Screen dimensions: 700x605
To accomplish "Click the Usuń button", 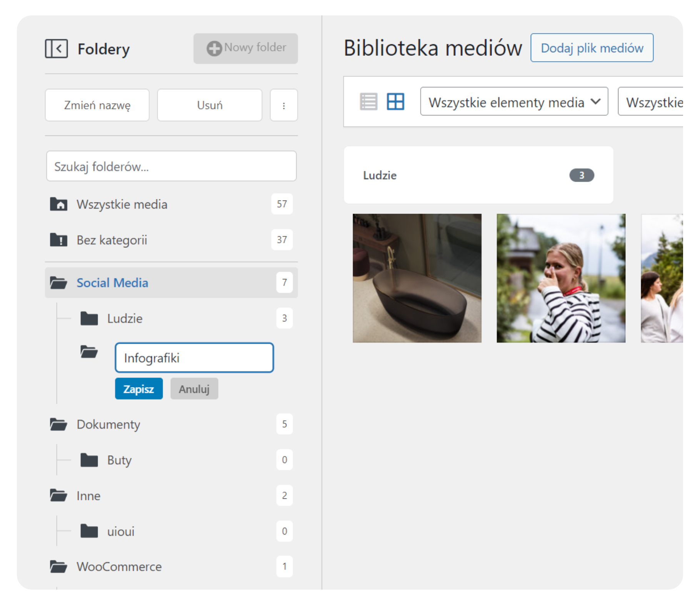I will (210, 105).
